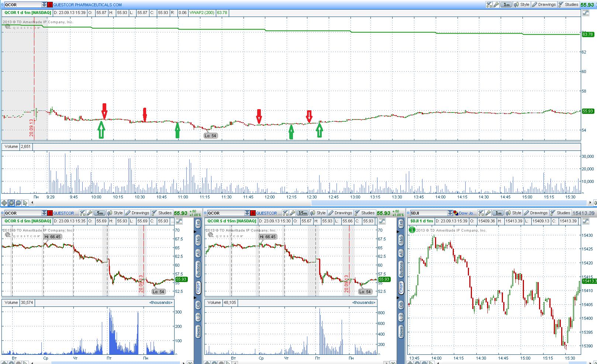Screen dimensions: 597x364
Task: Open Studies menu in 15m chart
Action: (x=365, y=213)
